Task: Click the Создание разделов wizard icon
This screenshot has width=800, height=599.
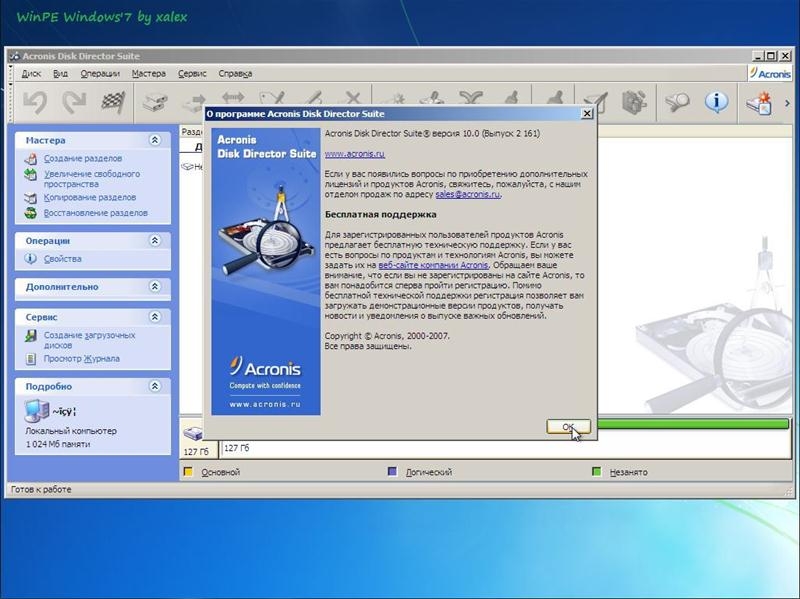Action: tap(31, 159)
